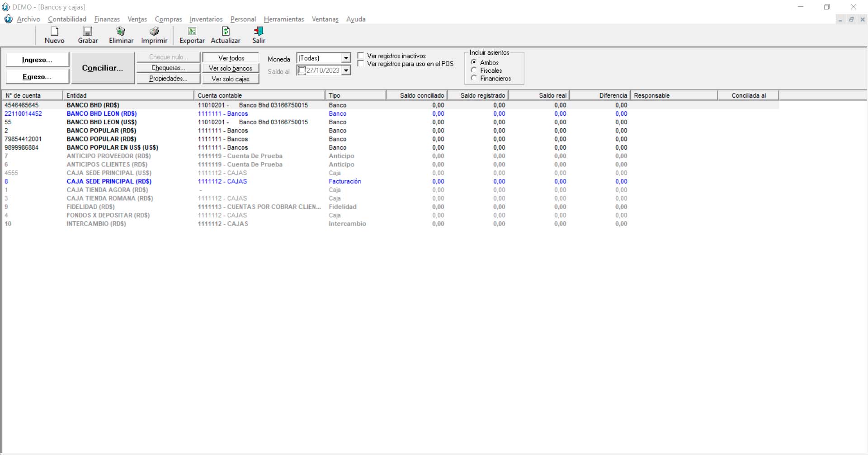
Task: Click the Nuevo new document icon
Action: [54, 31]
